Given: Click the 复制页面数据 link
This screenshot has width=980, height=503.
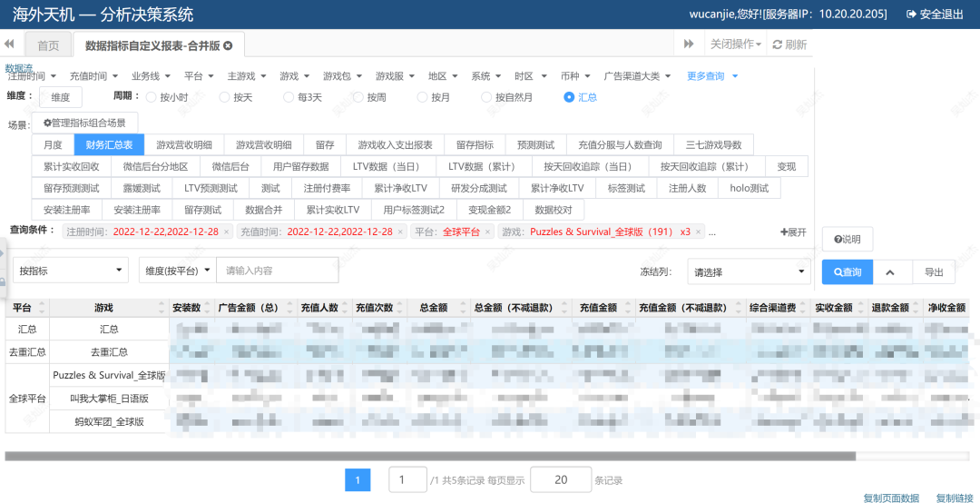Looking at the screenshot, I should [891, 498].
